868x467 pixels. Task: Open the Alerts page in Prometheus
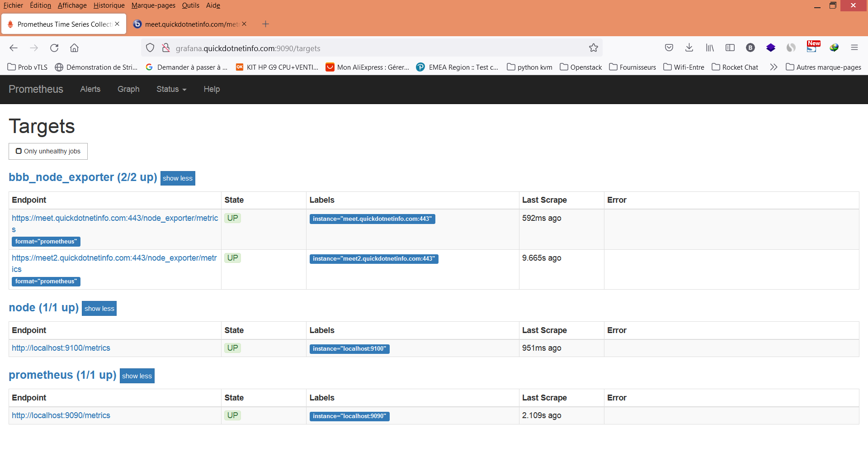(x=90, y=89)
